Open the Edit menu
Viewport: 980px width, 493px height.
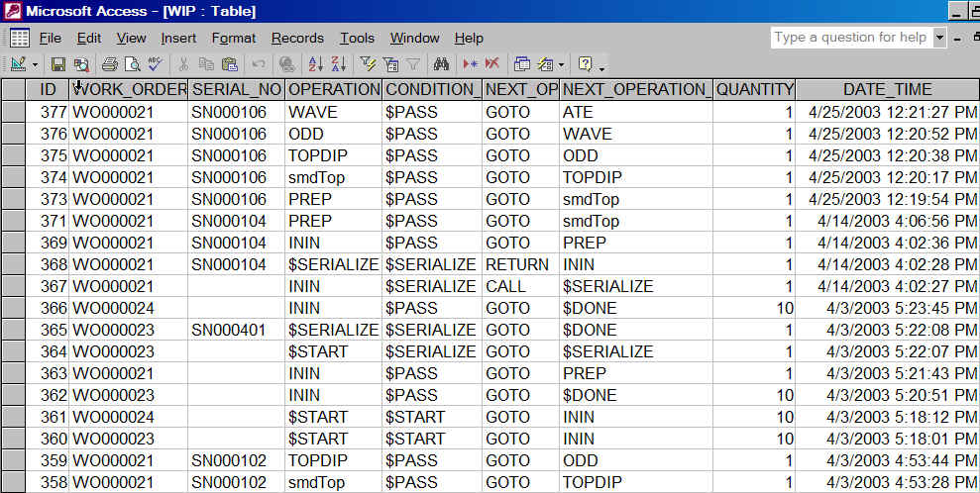pyautogui.click(x=89, y=38)
